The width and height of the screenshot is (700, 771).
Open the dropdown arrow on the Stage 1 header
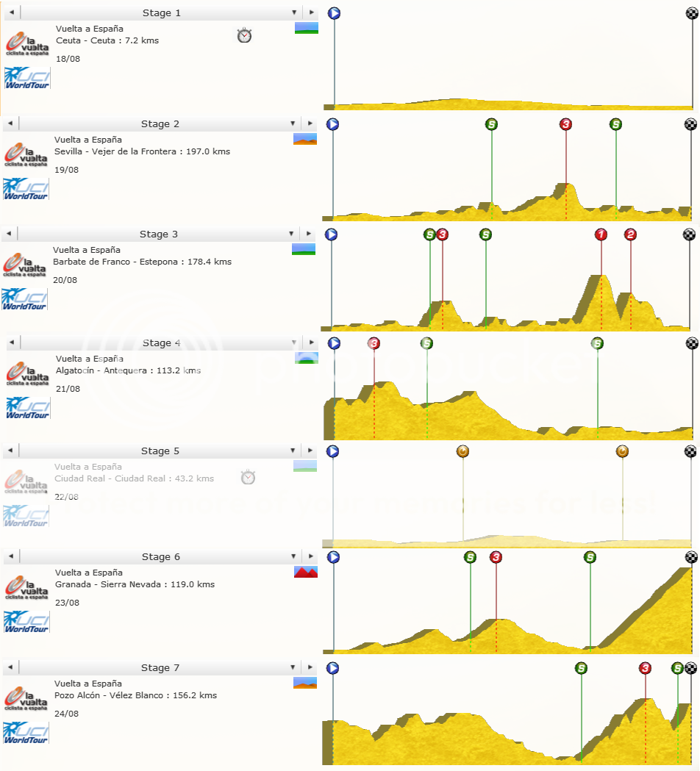(x=293, y=12)
